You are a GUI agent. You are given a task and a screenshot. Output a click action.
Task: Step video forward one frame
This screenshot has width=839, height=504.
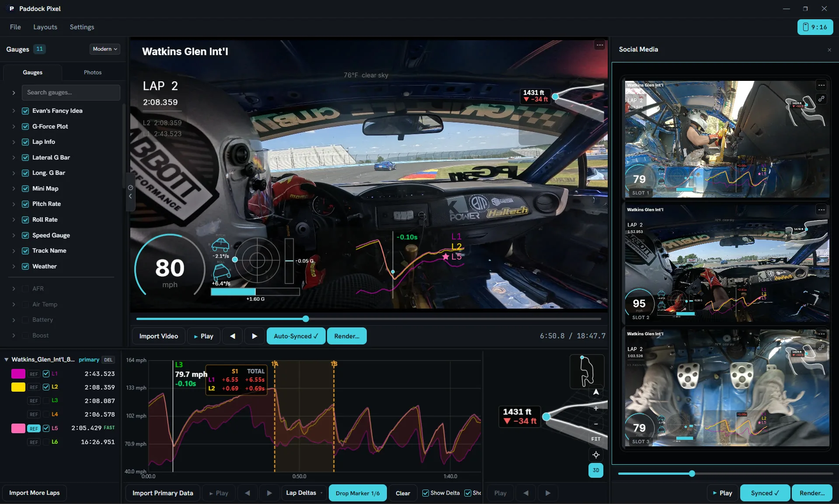(x=254, y=336)
